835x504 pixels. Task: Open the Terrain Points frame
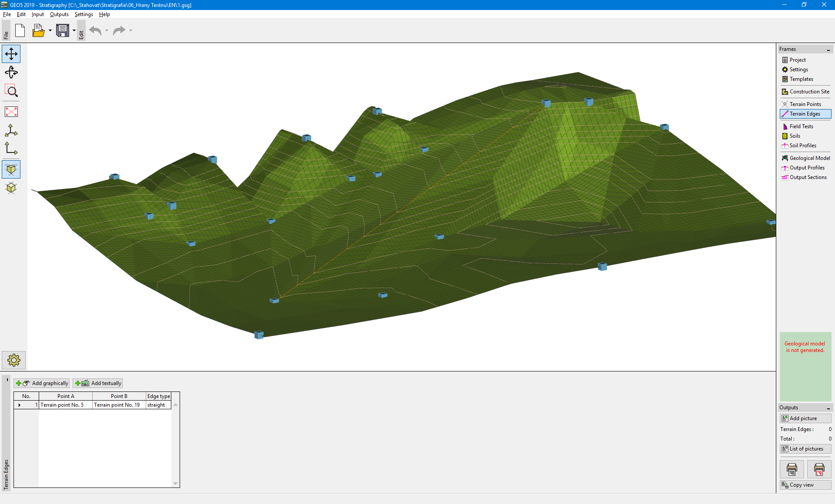point(805,104)
